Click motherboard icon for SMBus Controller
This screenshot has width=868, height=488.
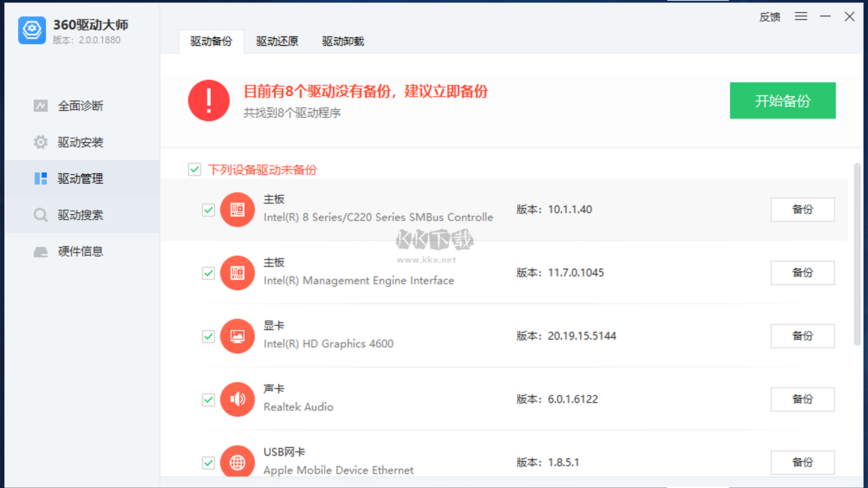(x=237, y=209)
